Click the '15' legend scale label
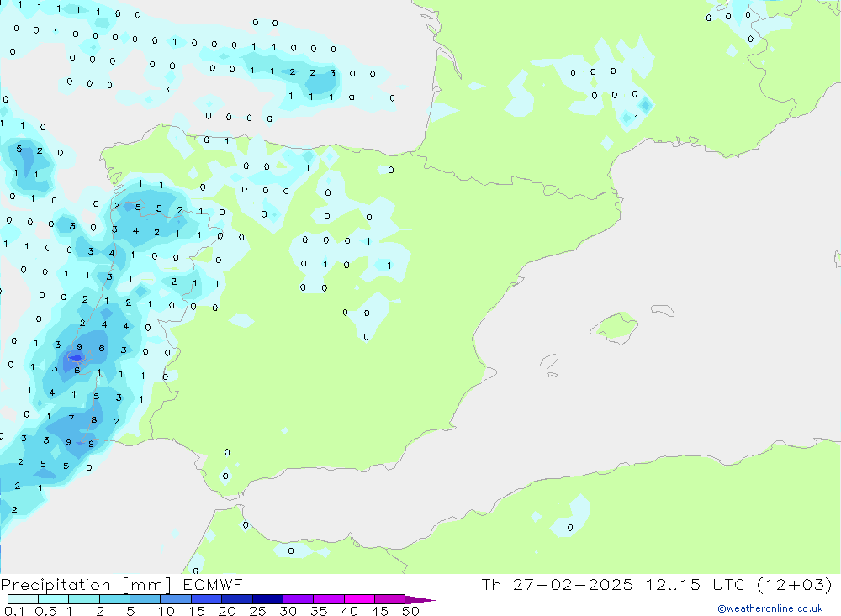Image resolution: width=841 pixels, height=616 pixels. tap(197, 611)
